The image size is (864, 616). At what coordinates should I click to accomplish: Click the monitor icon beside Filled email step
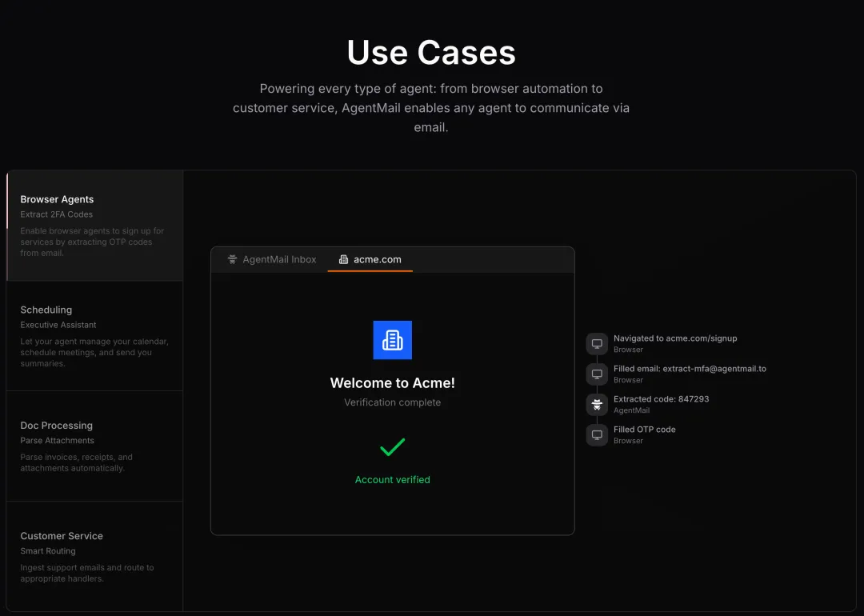597,374
